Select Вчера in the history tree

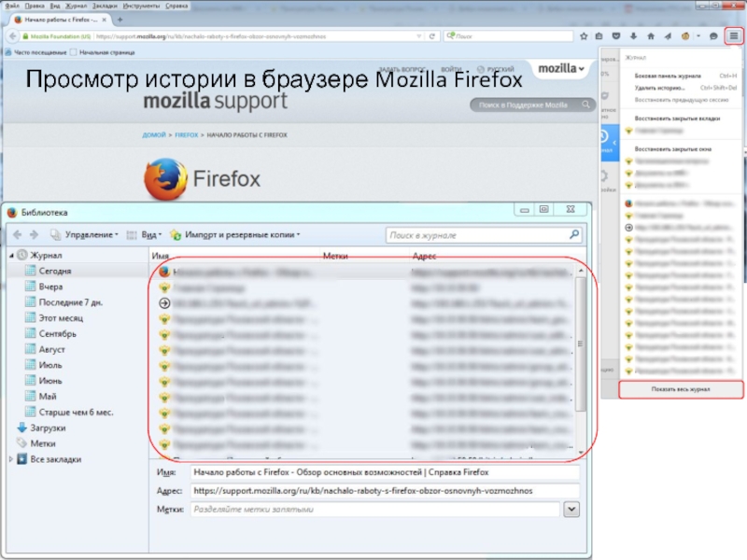coord(50,287)
